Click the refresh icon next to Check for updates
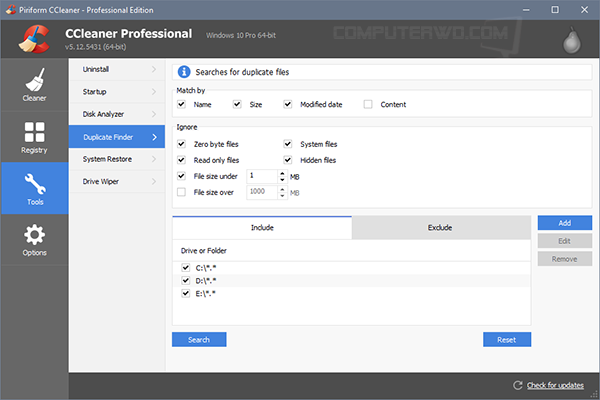 518,385
